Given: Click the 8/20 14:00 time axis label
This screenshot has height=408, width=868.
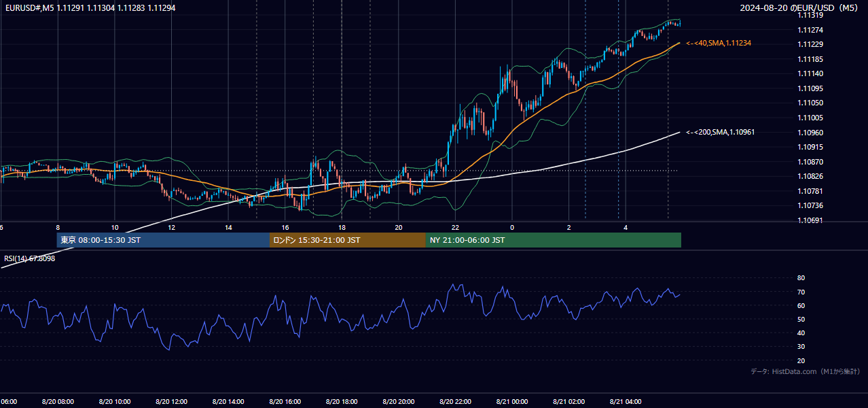Looking at the screenshot, I should (228, 401).
